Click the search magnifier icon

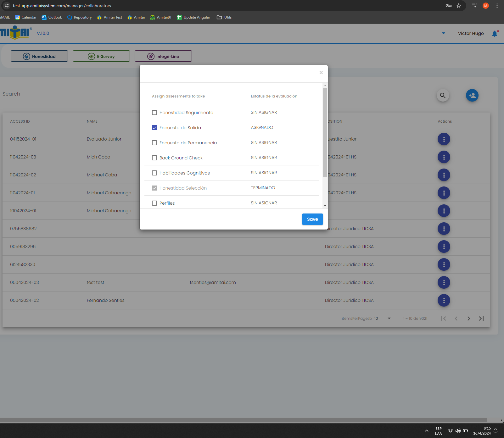[443, 95]
